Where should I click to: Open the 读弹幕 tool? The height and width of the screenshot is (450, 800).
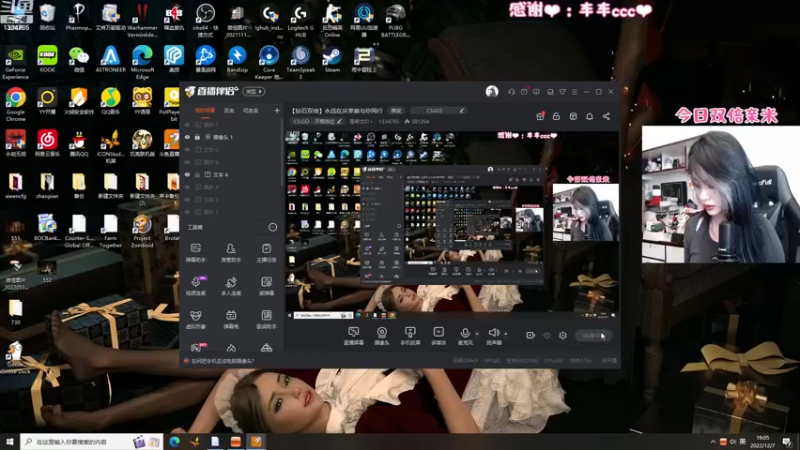[x=266, y=286]
